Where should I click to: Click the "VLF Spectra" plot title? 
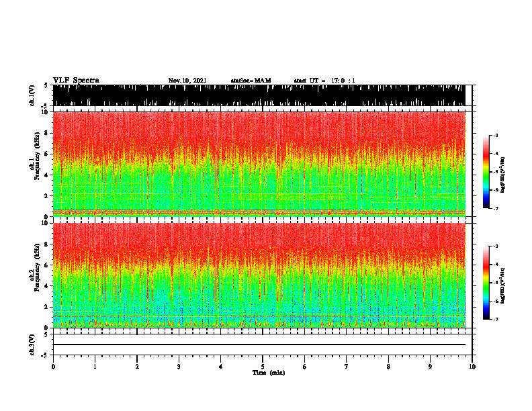76,80
